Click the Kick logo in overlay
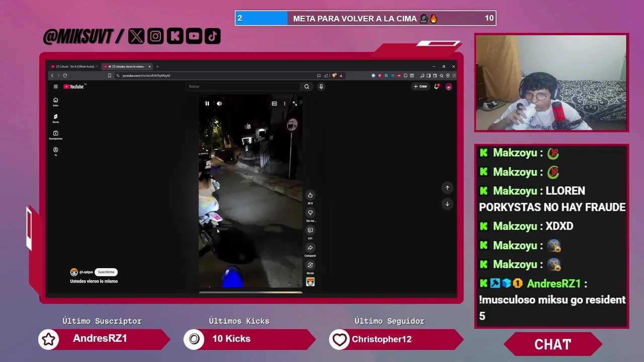Viewport: 644px width, 362px height. pyautogui.click(x=175, y=36)
